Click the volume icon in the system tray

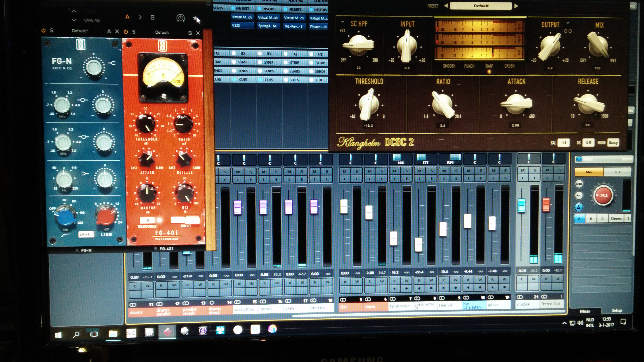click(580, 323)
